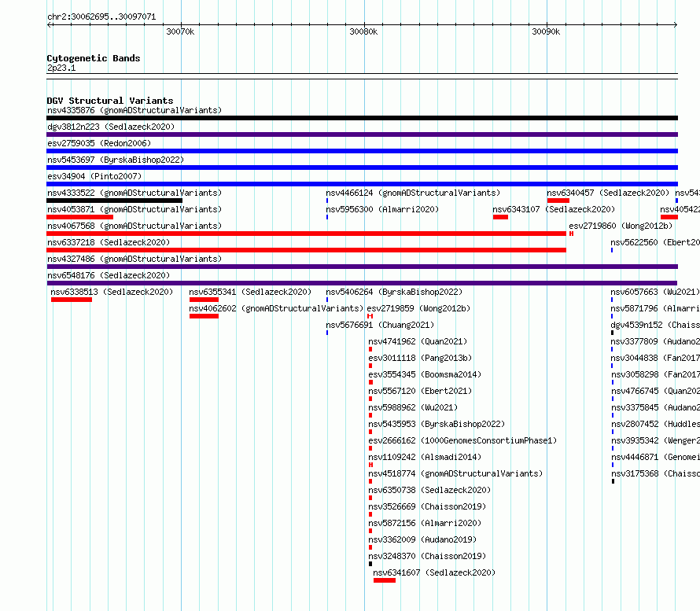700x611 pixels.
Task: Open nsv4518774 gnomADStructuralVariants label
Action: pos(456,473)
